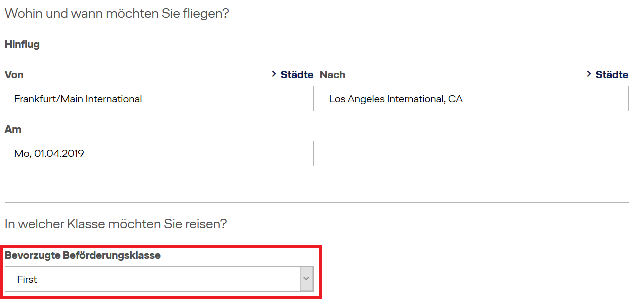The width and height of the screenshot is (644, 304).
Task: Click the 'Hinflug' section heading
Action: (22, 44)
